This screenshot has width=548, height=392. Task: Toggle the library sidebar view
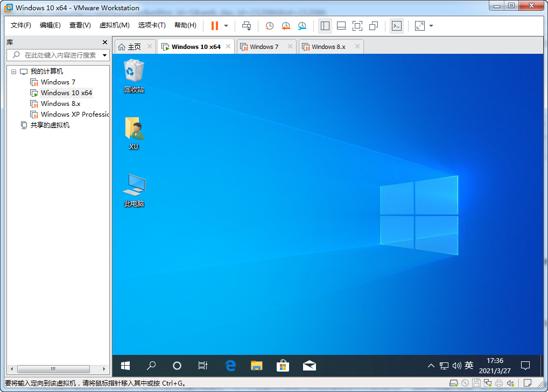click(325, 26)
